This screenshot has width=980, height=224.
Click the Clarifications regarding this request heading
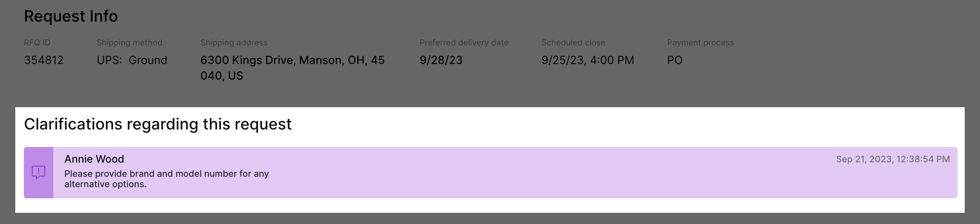click(157, 124)
